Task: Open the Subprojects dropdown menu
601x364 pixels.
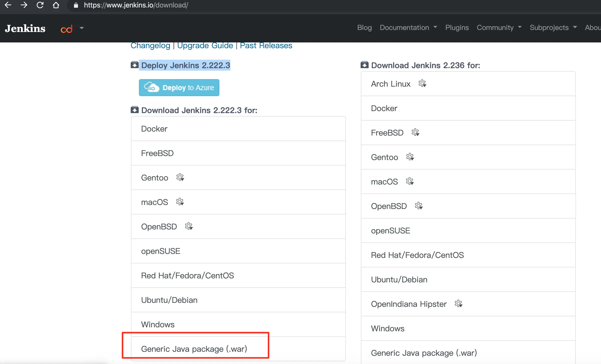Action: (553, 27)
